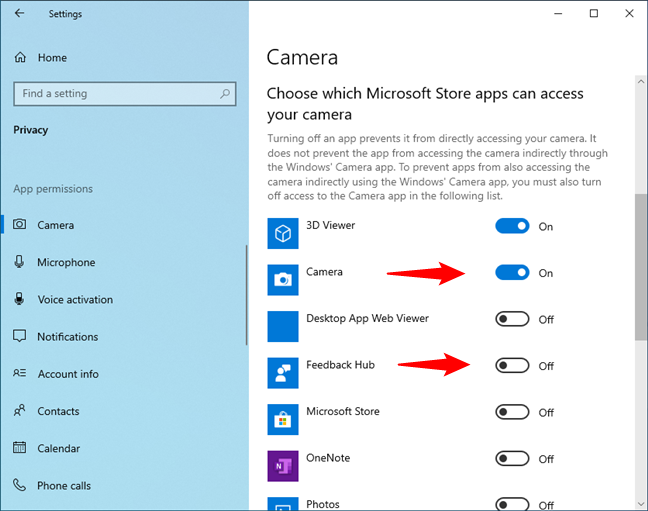Image resolution: width=648 pixels, height=511 pixels.
Task: Click the search magnifier icon
Action: click(x=225, y=94)
